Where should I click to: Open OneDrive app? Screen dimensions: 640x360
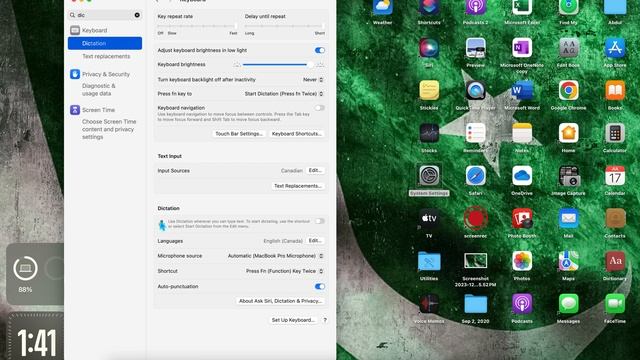[522, 176]
